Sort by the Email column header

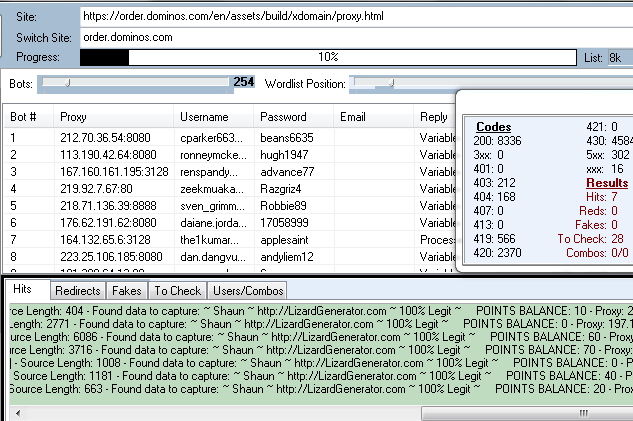(373, 117)
